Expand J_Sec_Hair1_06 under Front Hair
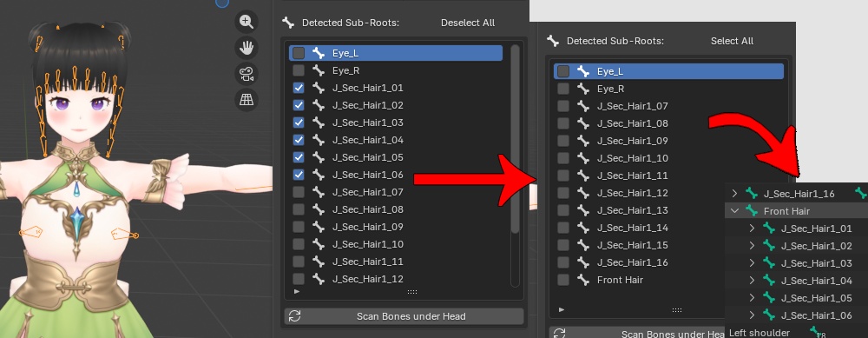The width and height of the screenshot is (868, 338). (752, 315)
